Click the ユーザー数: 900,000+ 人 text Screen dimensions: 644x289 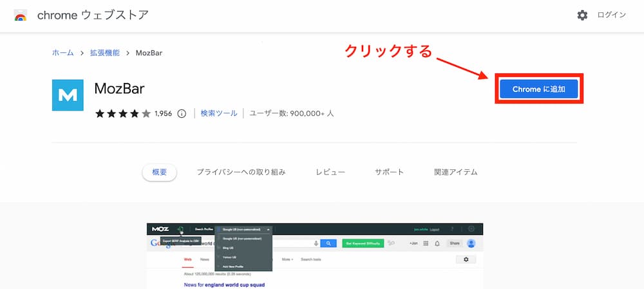pyautogui.click(x=292, y=114)
